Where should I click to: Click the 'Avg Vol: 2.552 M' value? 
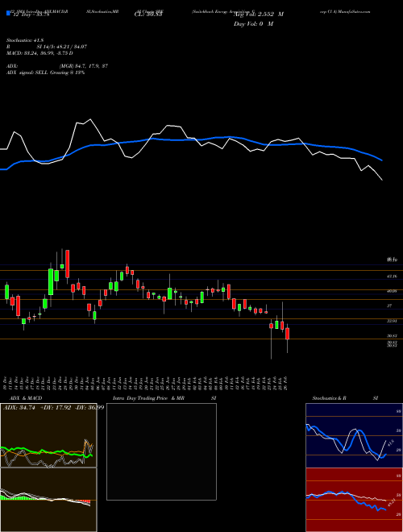tap(259, 15)
